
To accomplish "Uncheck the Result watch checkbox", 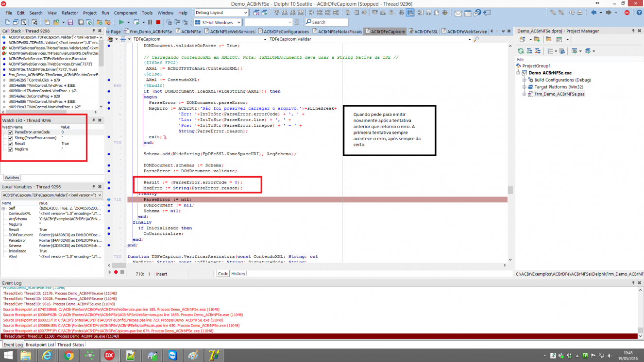I will pyautogui.click(x=10, y=144).
